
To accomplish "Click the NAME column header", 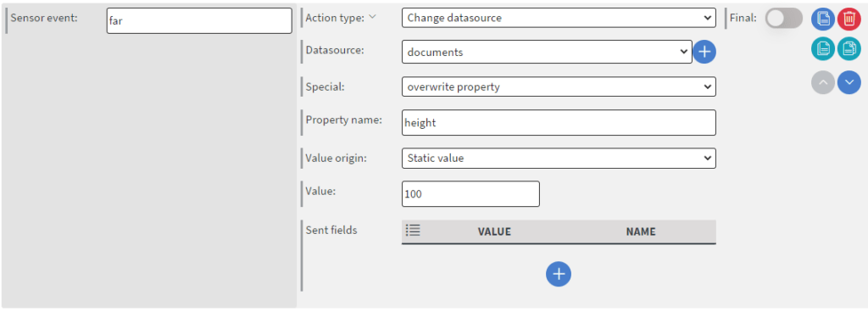I will click(641, 231).
